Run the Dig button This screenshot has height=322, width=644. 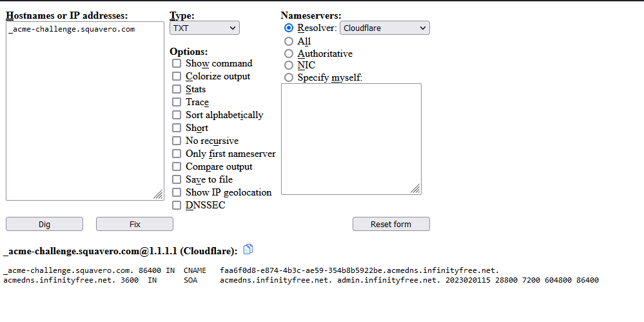pos(44,224)
